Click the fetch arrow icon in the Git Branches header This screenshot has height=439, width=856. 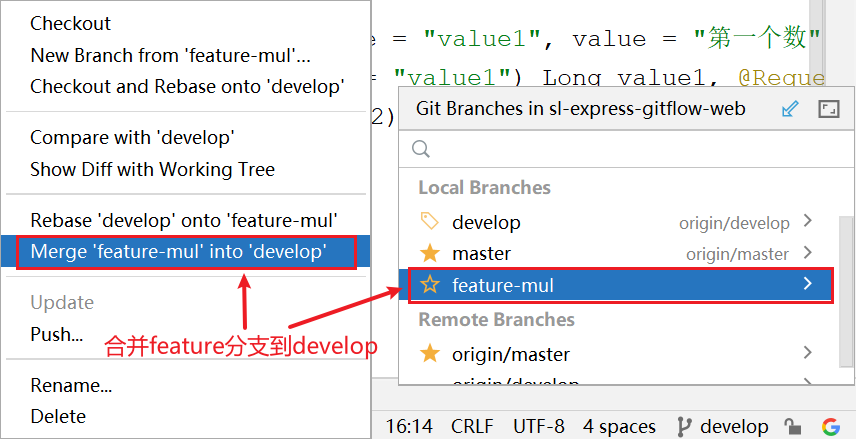coord(790,109)
